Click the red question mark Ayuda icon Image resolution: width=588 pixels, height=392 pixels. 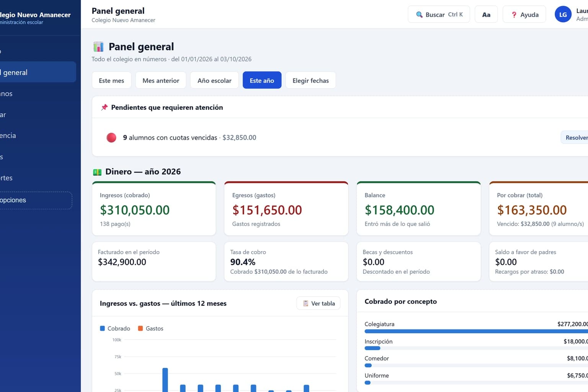[514, 15]
